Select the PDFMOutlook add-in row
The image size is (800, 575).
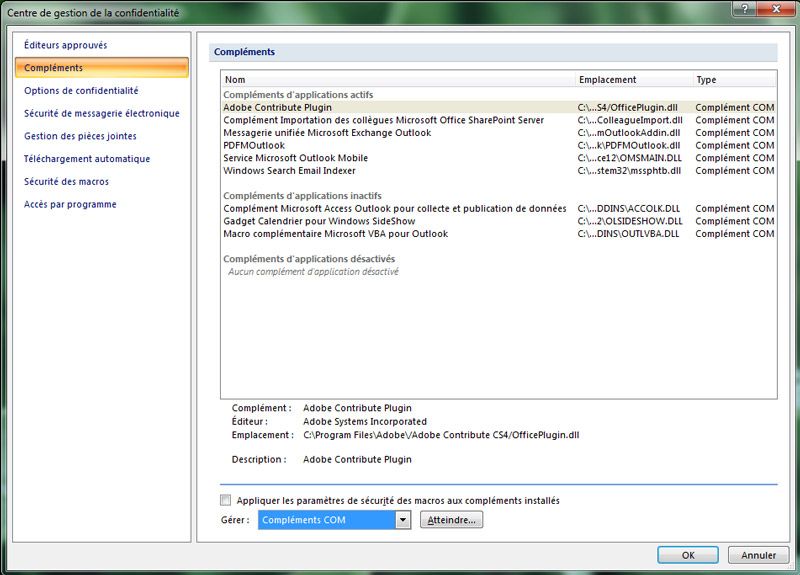(498, 145)
